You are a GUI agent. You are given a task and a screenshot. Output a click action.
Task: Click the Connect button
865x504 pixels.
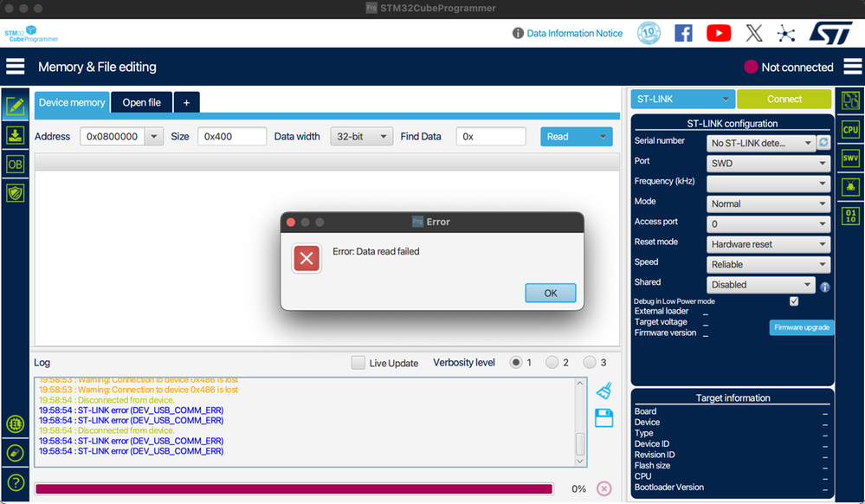[x=784, y=100]
